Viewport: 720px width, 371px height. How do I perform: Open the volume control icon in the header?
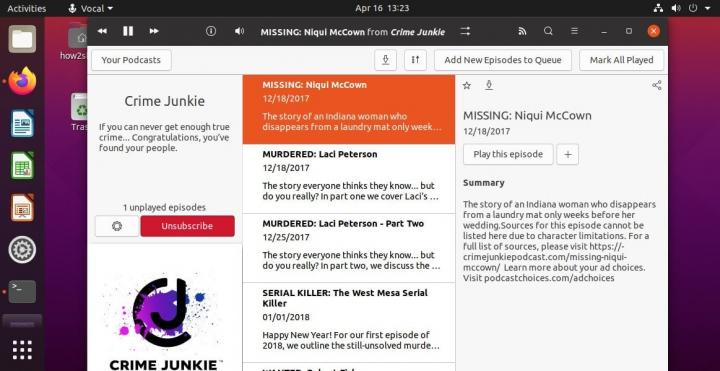(x=239, y=31)
